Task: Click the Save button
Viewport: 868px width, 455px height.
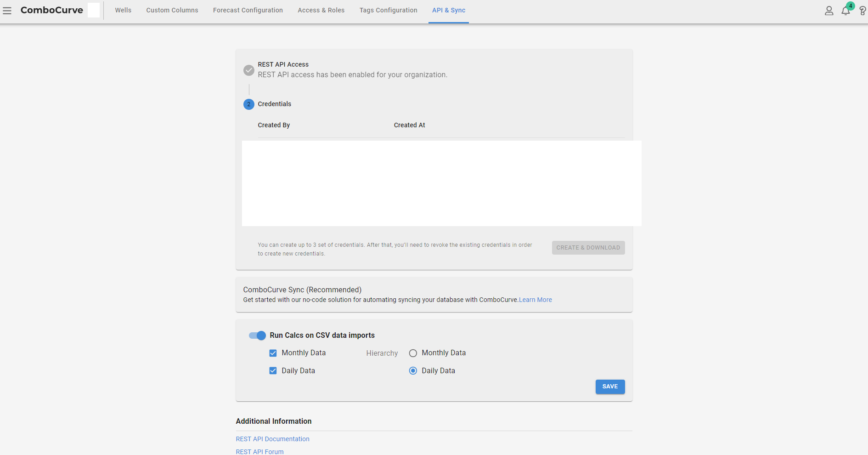Action: (x=610, y=387)
